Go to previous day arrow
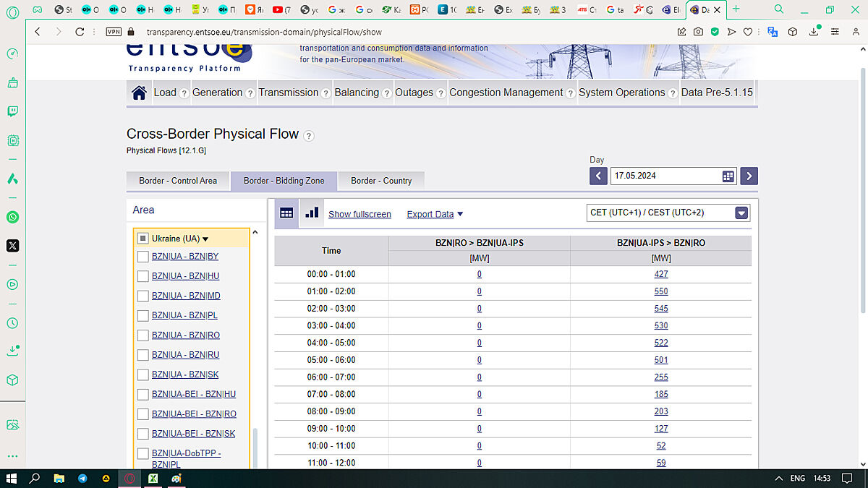This screenshot has height=488, width=868. [x=598, y=176]
